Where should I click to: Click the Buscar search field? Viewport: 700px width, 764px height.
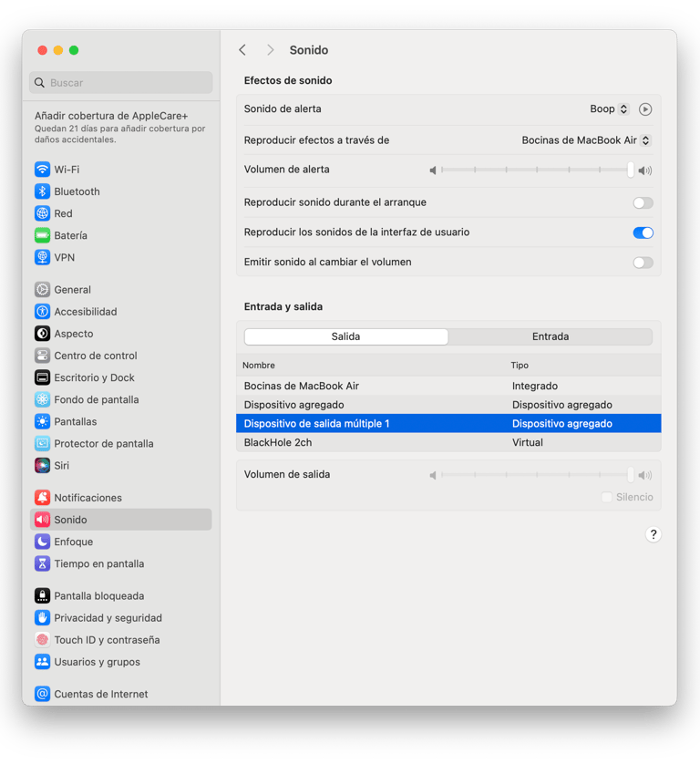tap(121, 83)
